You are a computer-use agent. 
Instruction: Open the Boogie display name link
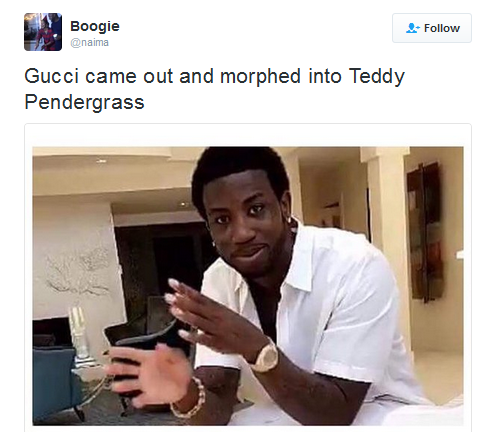pos(95,26)
